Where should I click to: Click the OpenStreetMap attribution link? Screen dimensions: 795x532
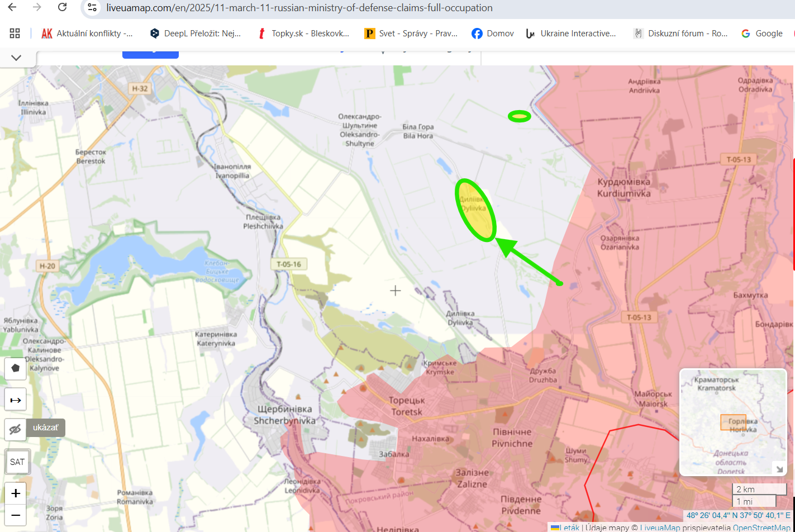point(761,528)
